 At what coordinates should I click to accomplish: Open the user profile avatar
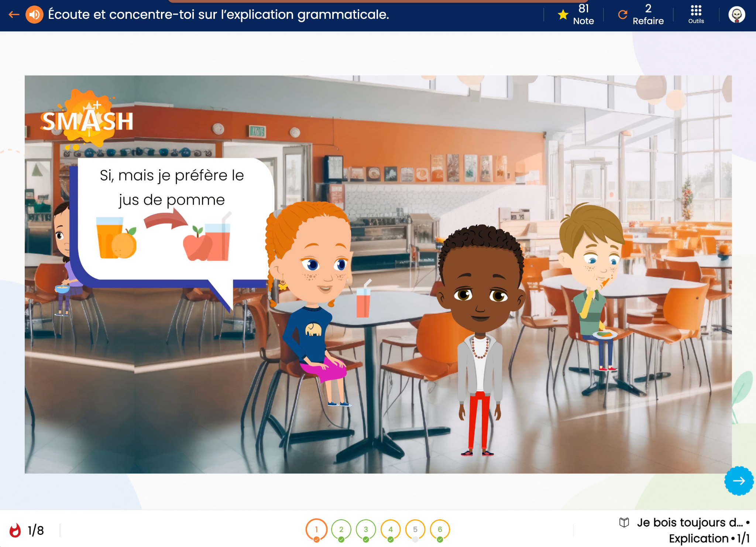click(x=736, y=15)
